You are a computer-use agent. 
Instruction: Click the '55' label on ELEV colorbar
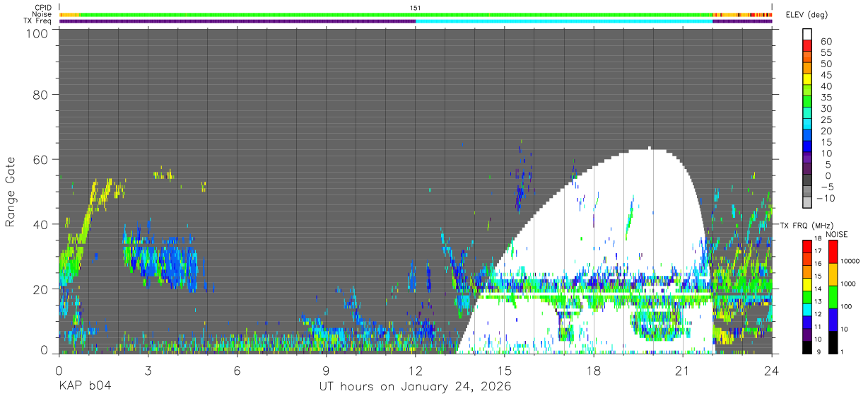(x=826, y=52)
